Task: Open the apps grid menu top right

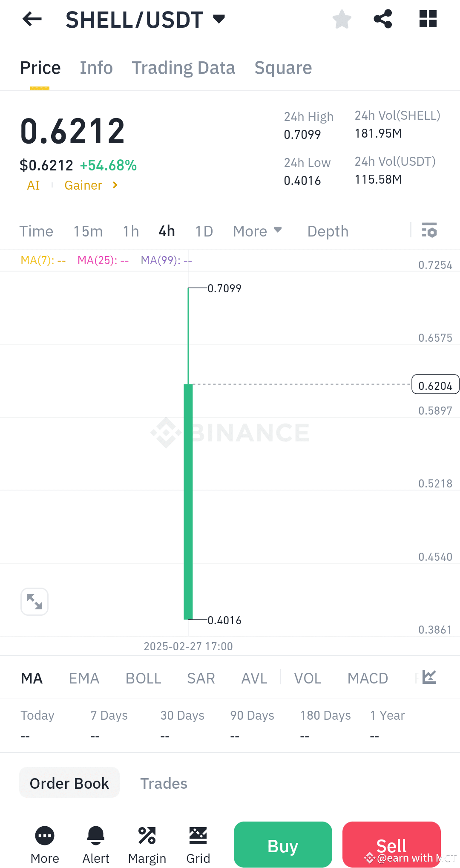Action: tap(427, 19)
